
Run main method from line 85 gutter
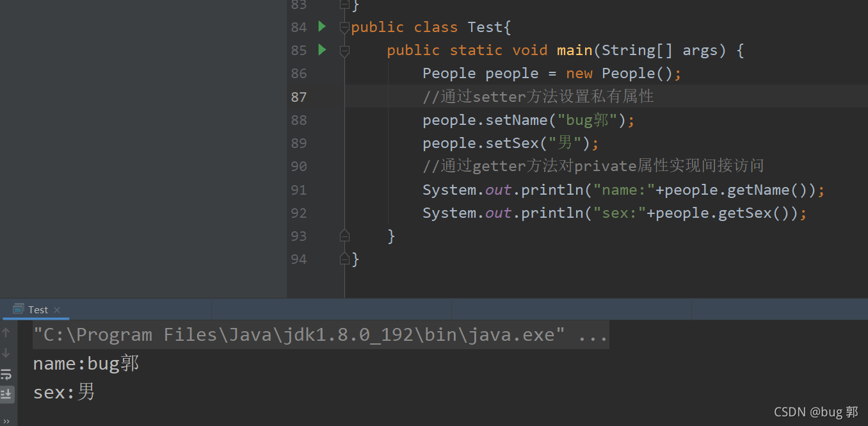coord(322,50)
